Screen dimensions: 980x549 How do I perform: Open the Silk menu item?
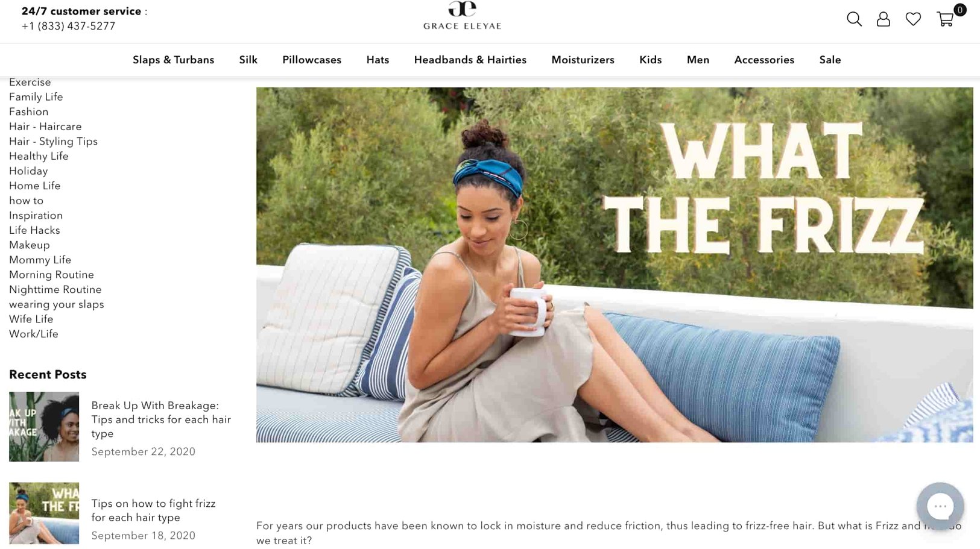(x=248, y=60)
